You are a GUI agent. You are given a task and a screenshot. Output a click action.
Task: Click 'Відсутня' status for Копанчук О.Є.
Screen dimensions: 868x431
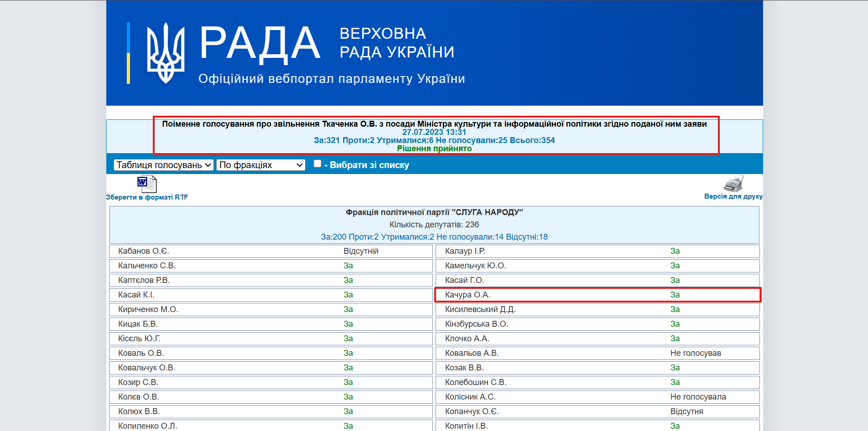pyautogui.click(x=687, y=411)
